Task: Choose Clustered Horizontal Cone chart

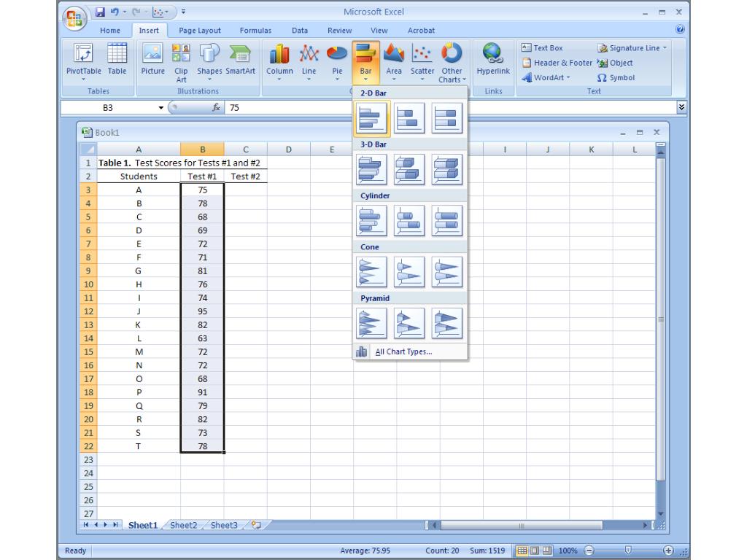Action: pyautogui.click(x=371, y=272)
